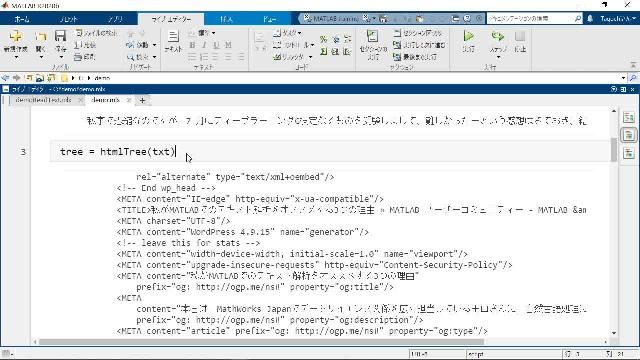The height and width of the screenshot is (360, 640).
Task: Click the browse for folder icon
Action: 40,78
